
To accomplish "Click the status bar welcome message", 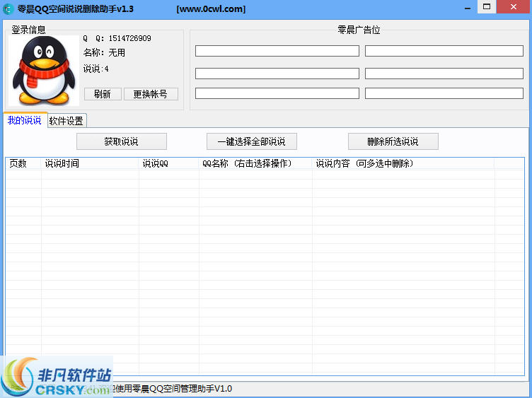I will pyautogui.click(x=173, y=389).
